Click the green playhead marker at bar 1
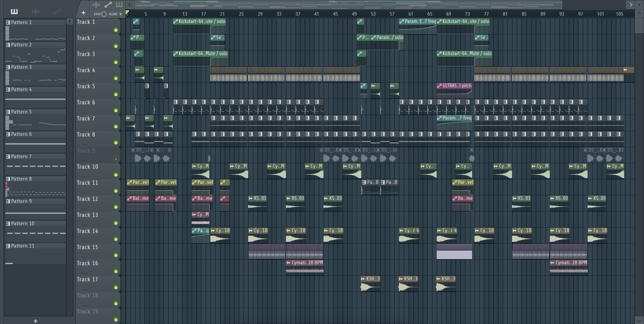The width and height of the screenshot is (644, 324). click(x=127, y=12)
